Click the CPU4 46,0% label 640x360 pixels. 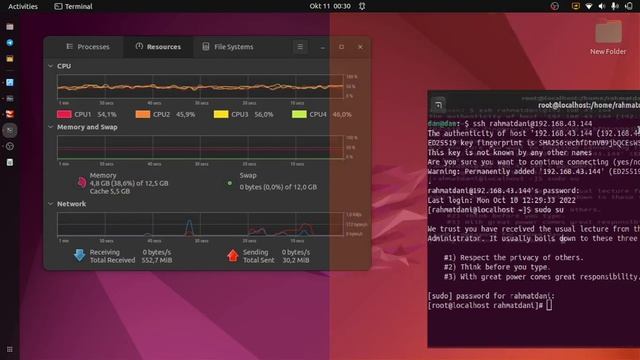[331, 114]
